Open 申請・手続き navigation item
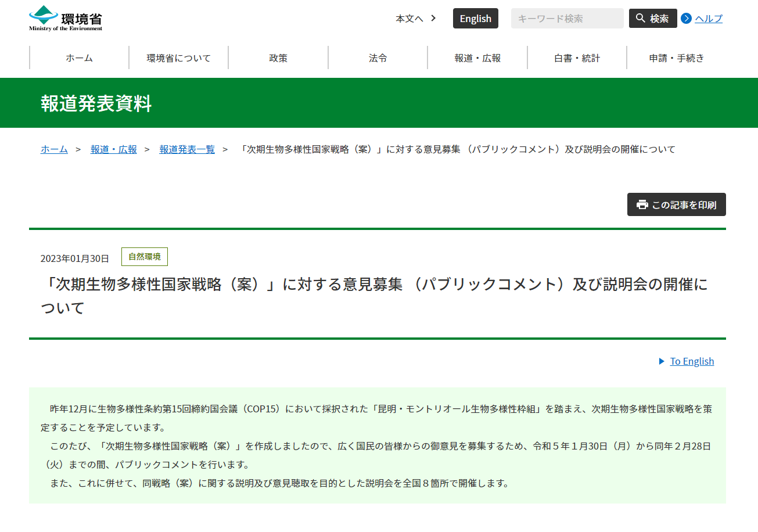This screenshot has height=532, width=758. [676, 58]
